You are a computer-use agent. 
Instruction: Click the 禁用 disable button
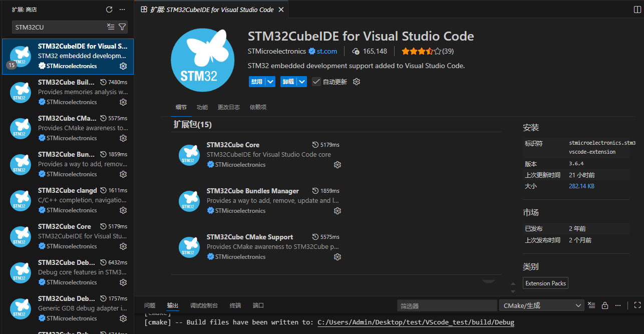pyautogui.click(x=257, y=82)
